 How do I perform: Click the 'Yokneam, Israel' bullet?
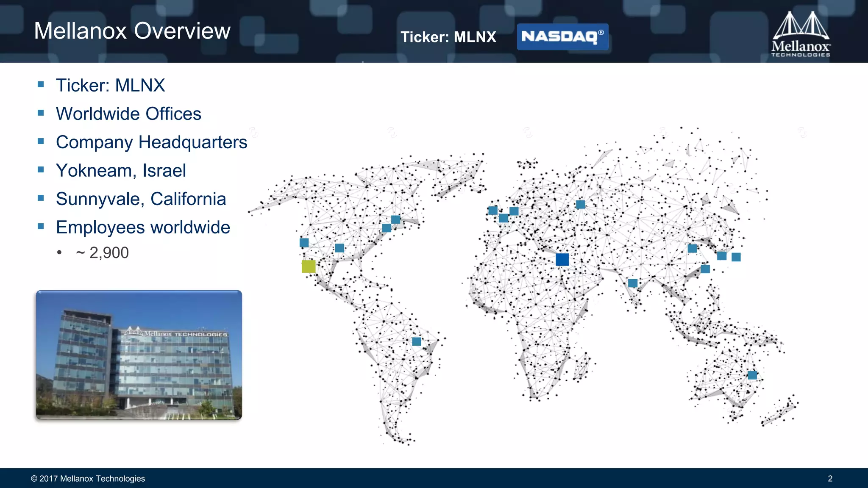(121, 170)
